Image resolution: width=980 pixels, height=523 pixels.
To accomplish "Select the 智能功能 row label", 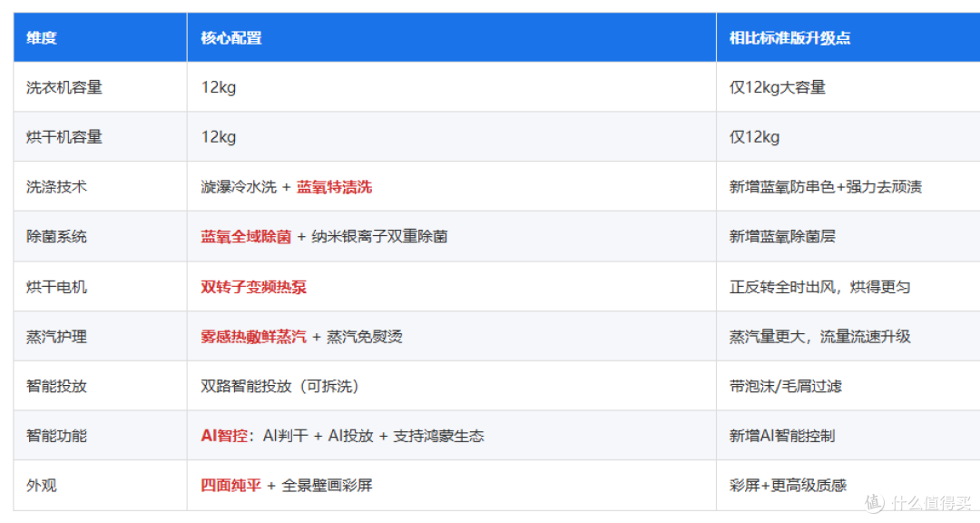I will [57, 436].
